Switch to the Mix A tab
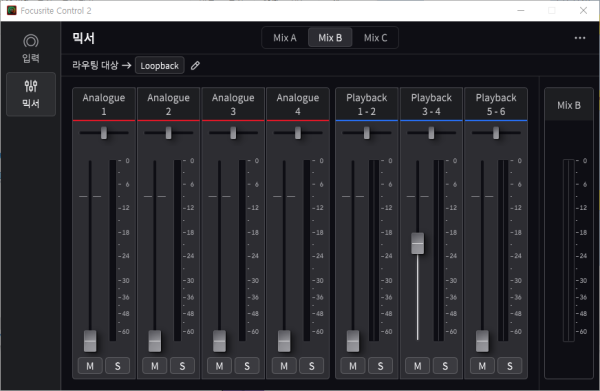Screen dimensions: 600x391 pyautogui.click(x=285, y=38)
